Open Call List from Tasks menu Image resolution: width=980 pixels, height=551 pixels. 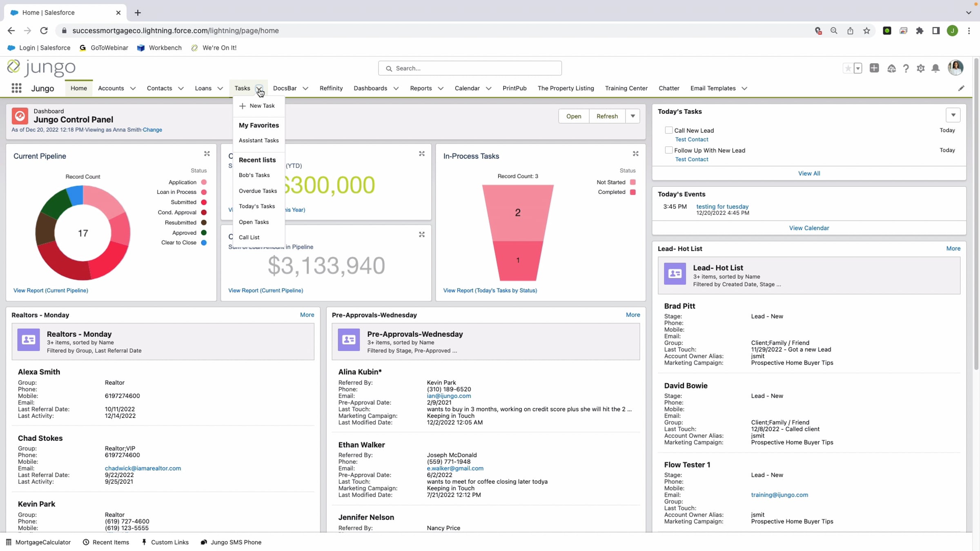click(x=249, y=237)
